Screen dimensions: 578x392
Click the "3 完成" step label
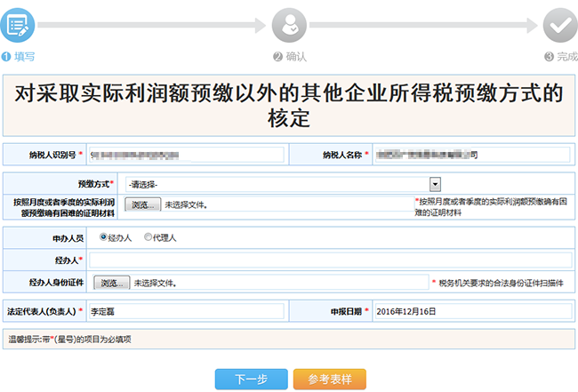pyautogui.click(x=560, y=56)
